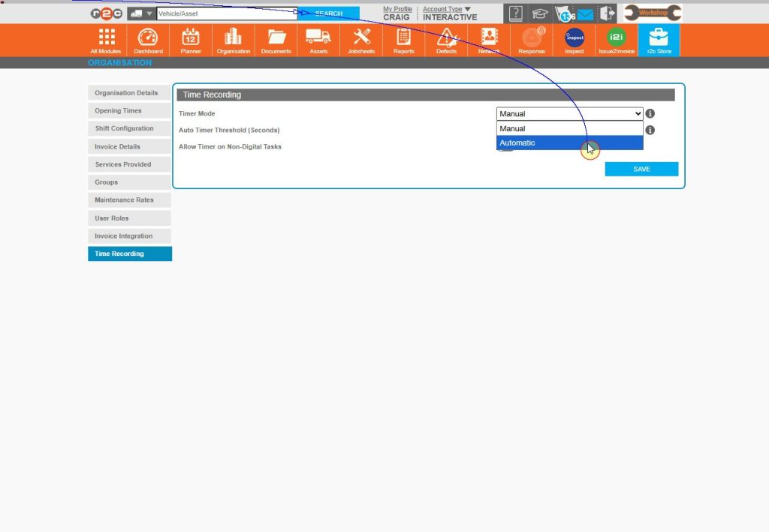
Task: Open the help question mark icon
Action: pyautogui.click(x=515, y=14)
